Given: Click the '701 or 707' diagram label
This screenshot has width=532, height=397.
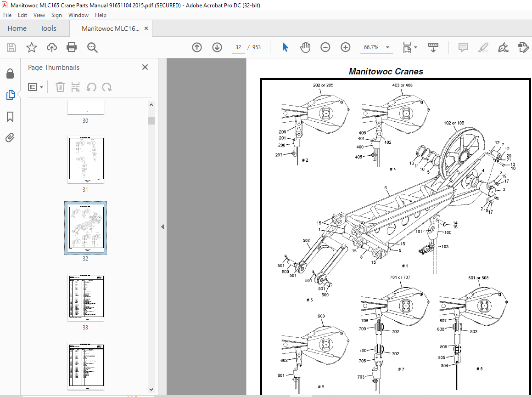Looking at the screenshot, I should (x=400, y=278).
